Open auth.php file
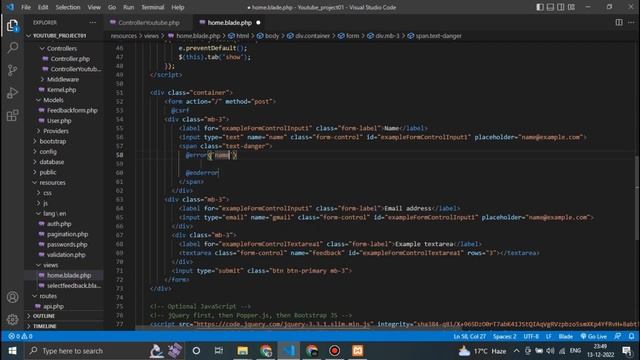The height and width of the screenshot is (360, 640). point(59,224)
